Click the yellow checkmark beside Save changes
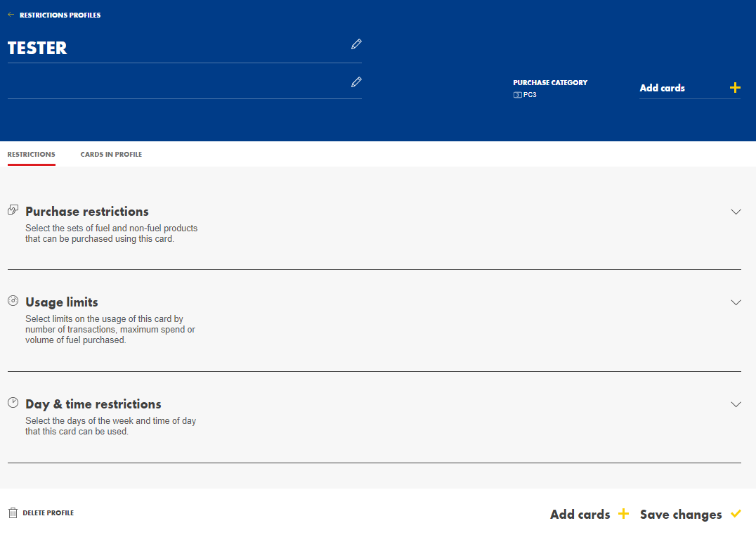 click(x=736, y=514)
